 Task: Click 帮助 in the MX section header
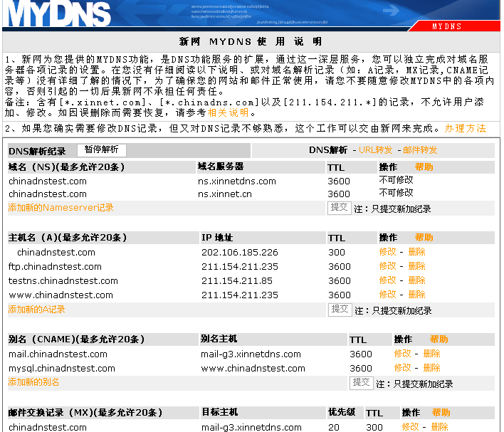coord(441,413)
